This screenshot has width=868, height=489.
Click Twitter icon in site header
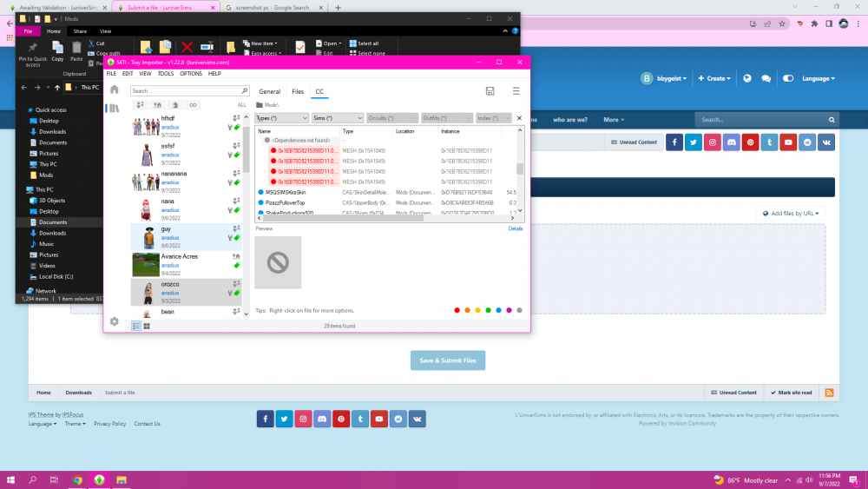693,142
